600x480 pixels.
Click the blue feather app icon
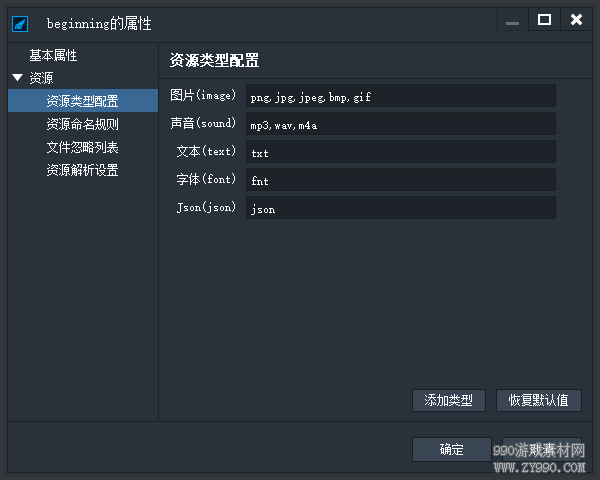coord(20,24)
